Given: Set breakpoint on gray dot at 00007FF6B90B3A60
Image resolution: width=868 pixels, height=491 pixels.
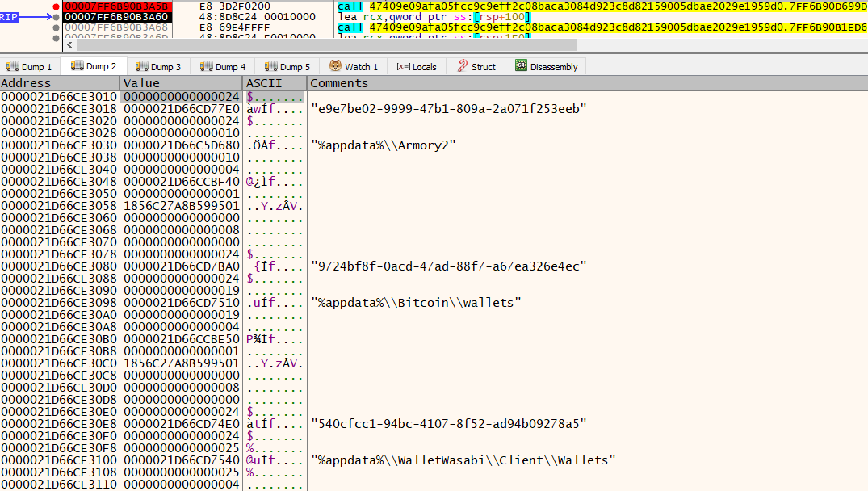Looking at the screenshot, I should point(55,17).
